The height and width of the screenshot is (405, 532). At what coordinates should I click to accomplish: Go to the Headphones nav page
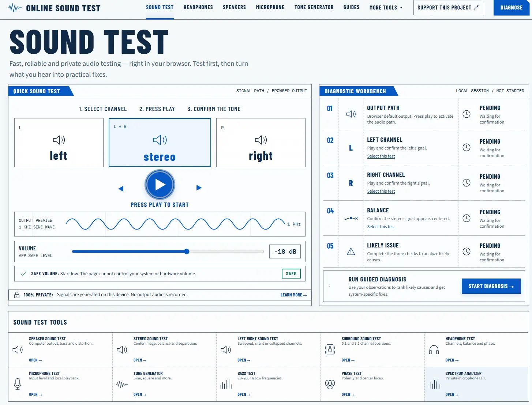pos(198,7)
